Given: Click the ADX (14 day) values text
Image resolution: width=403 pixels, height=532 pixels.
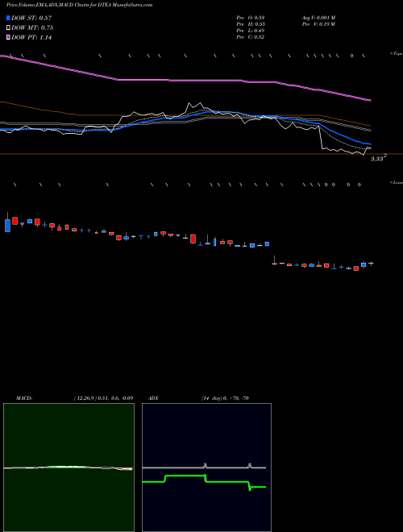Looking at the screenshot, I should [225, 398].
